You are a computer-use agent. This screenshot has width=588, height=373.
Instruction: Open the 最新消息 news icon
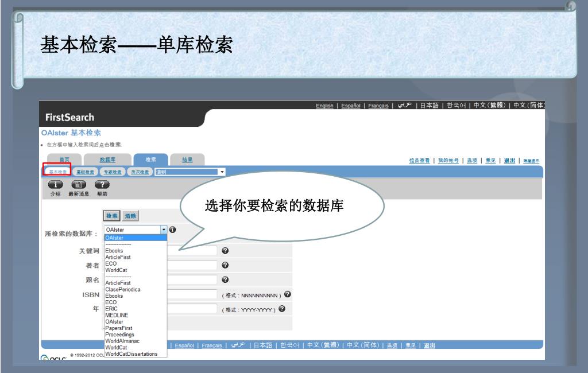click(79, 184)
